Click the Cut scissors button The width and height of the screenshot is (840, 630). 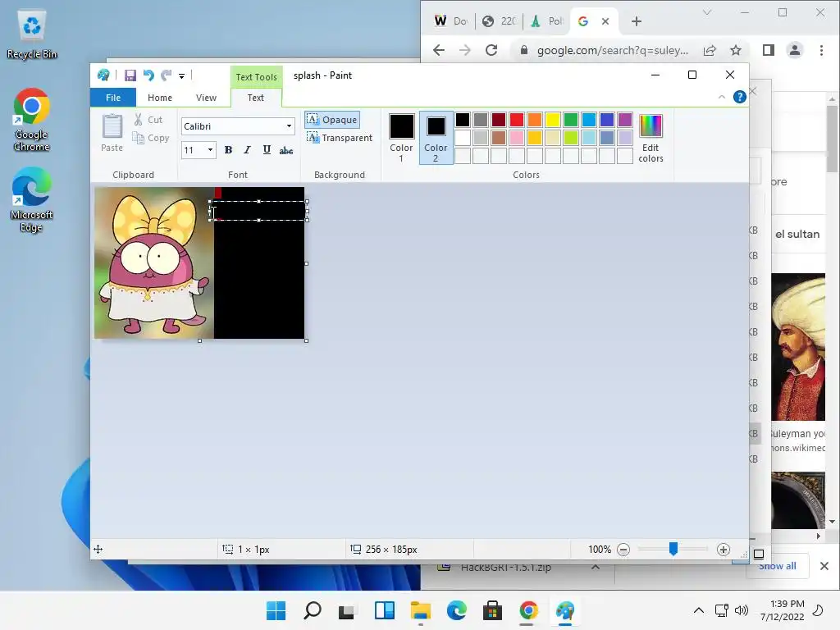(x=148, y=120)
